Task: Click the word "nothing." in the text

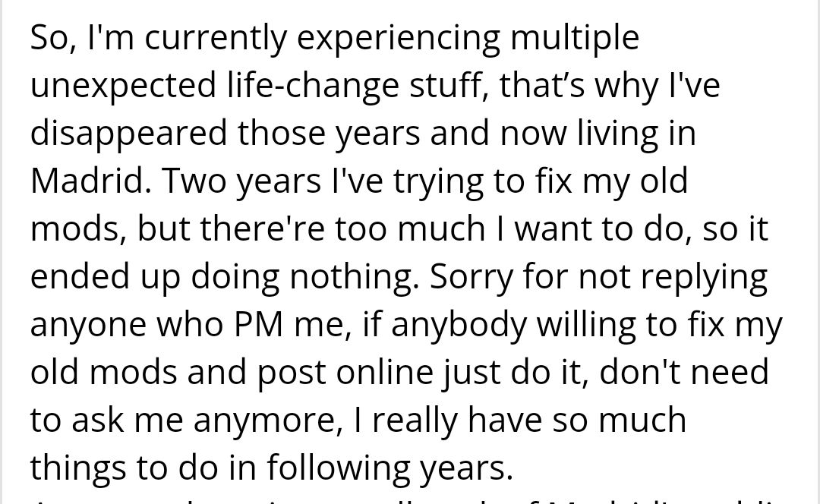Action: coord(354,278)
